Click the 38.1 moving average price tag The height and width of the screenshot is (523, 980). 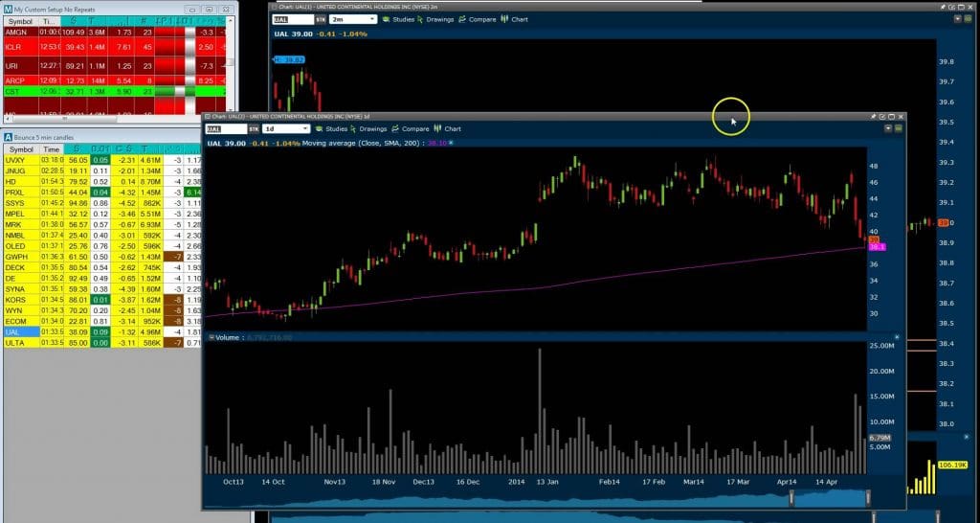coord(877,247)
